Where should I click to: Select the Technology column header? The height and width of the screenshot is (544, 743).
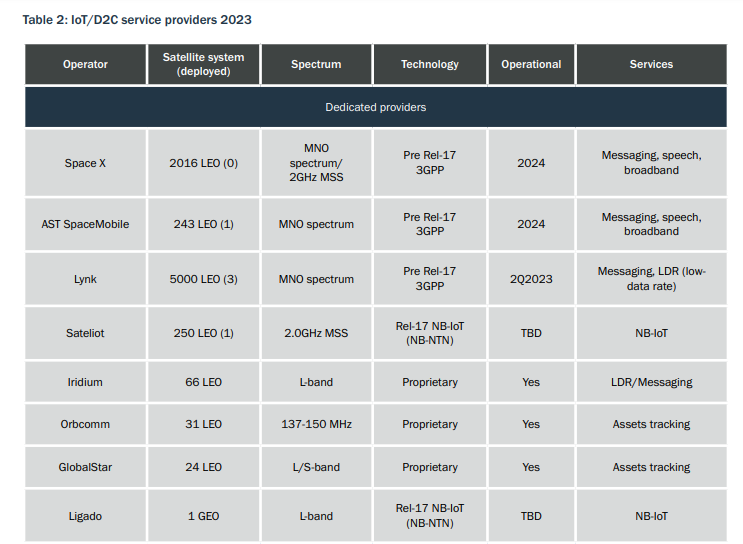click(x=430, y=64)
